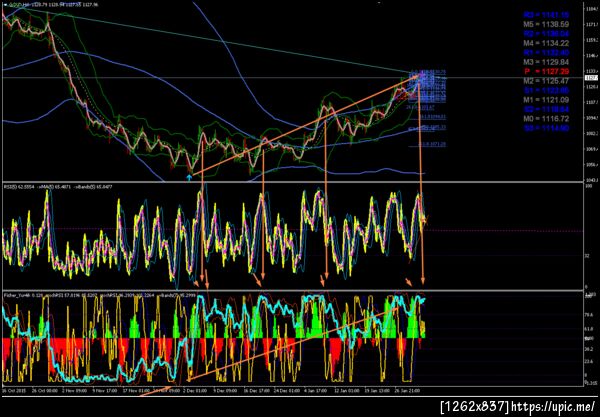
Task: Click the M0 = 1116.72 pivot level label
Action: [546, 119]
